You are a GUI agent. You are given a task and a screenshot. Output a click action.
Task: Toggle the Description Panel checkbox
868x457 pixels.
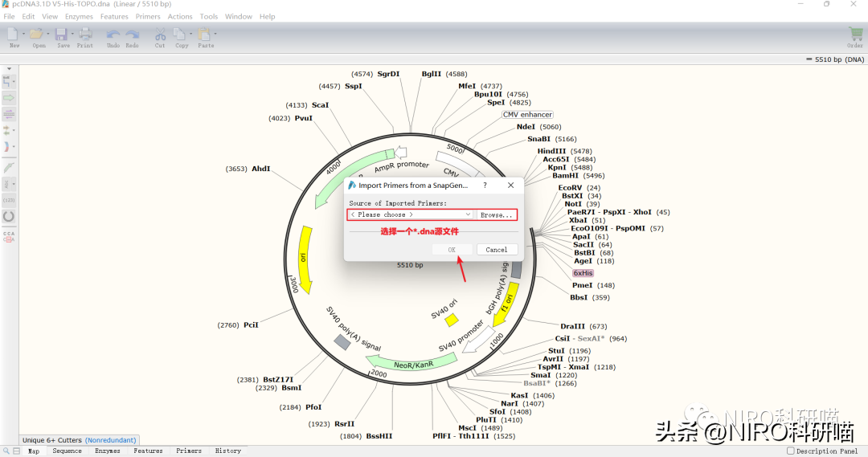(x=791, y=451)
